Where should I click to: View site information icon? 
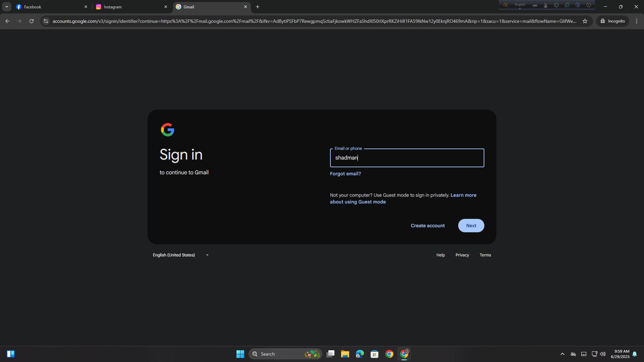click(x=46, y=21)
